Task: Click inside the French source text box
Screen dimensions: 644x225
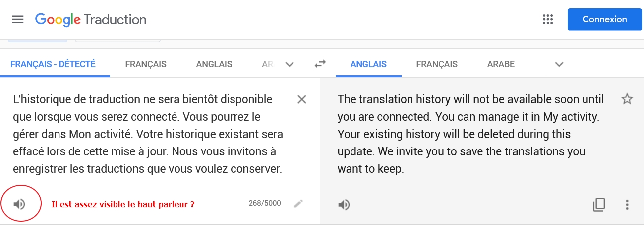Action: [148, 134]
